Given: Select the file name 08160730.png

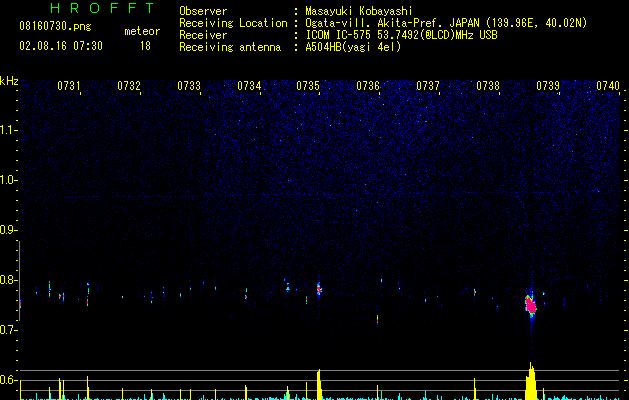Looking at the screenshot, I should [55, 27].
